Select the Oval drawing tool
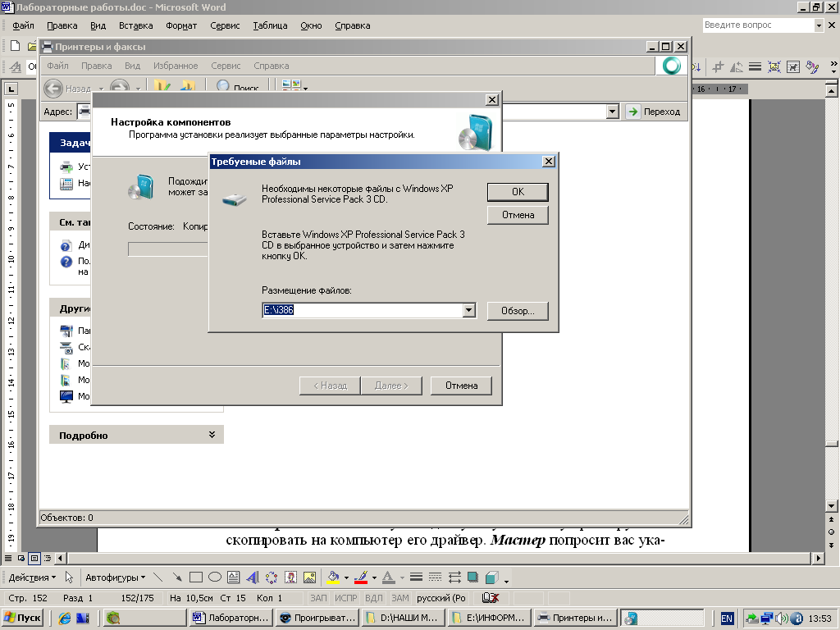 [215, 577]
